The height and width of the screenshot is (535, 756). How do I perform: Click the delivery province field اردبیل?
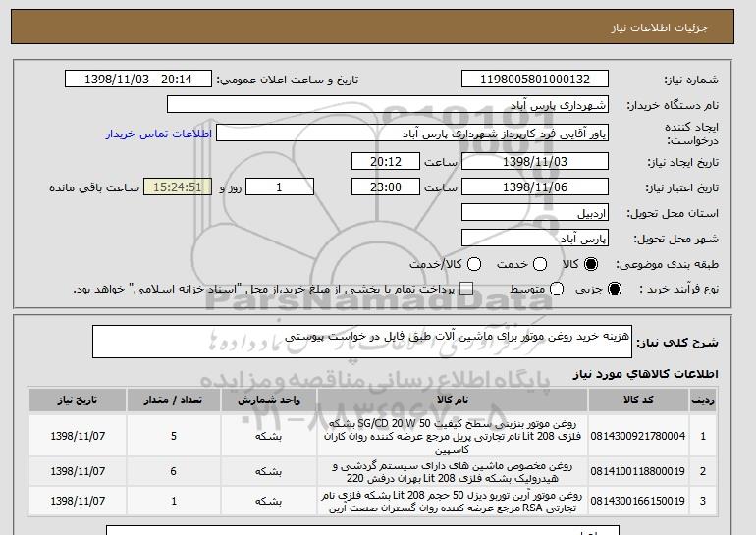coord(535,213)
